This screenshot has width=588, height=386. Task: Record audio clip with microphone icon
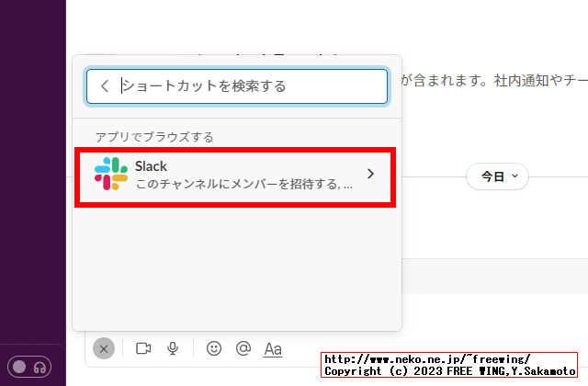point(173,348)
